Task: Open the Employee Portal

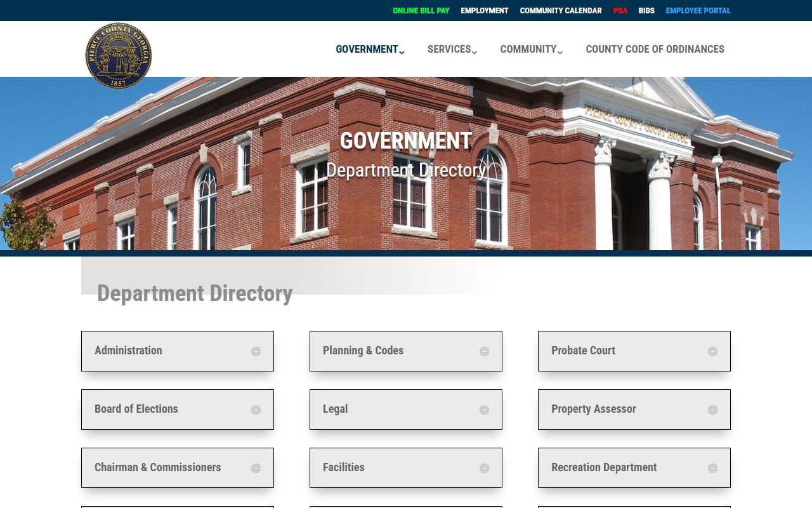Action: [698, 11]
